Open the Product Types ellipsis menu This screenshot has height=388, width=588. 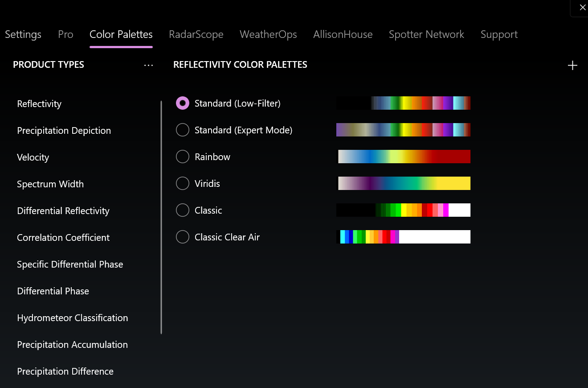pyautogui.click(x=148, y=65)
